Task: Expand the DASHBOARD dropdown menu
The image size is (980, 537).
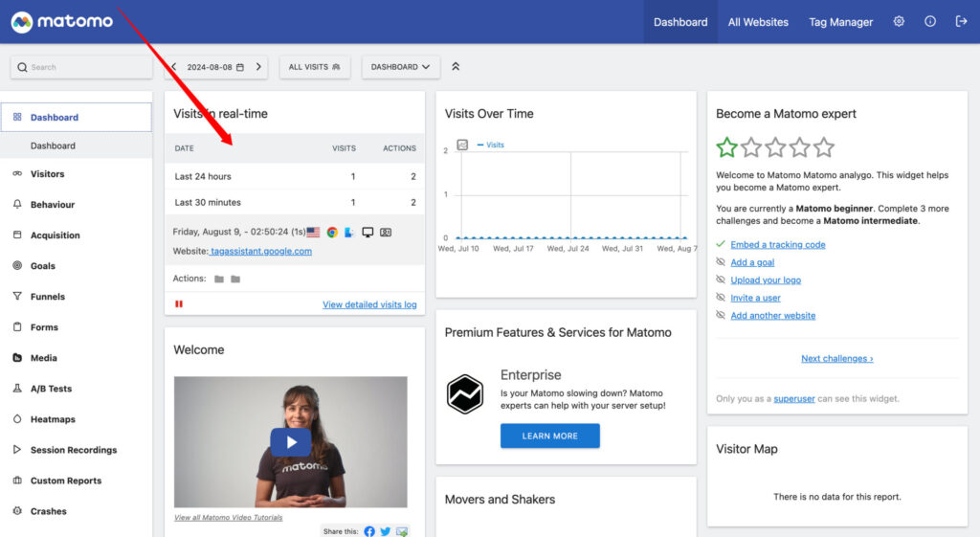Action: click(x=400, y=67)
